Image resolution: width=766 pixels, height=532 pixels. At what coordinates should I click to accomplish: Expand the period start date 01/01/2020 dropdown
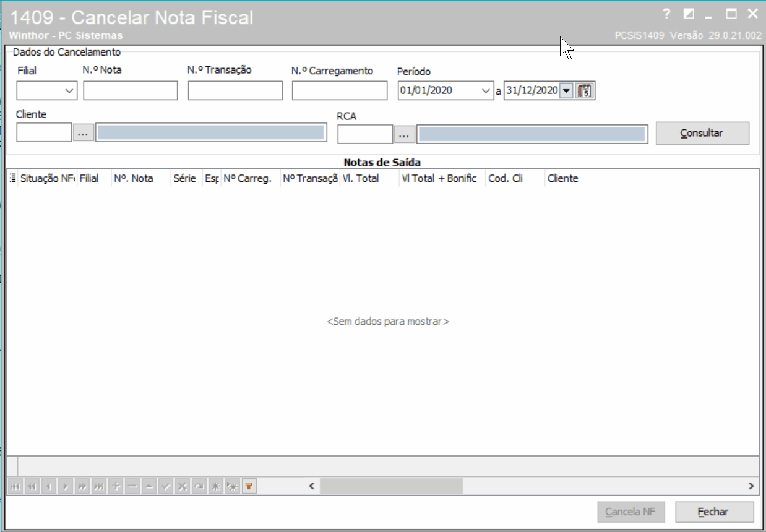[x=486, y=91]
